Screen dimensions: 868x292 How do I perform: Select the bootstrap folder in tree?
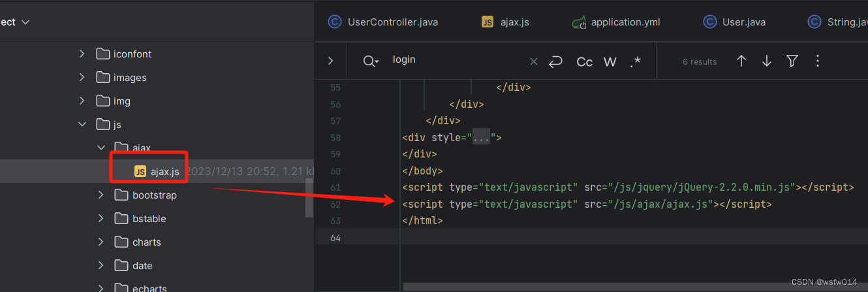[x=155, y=195]
